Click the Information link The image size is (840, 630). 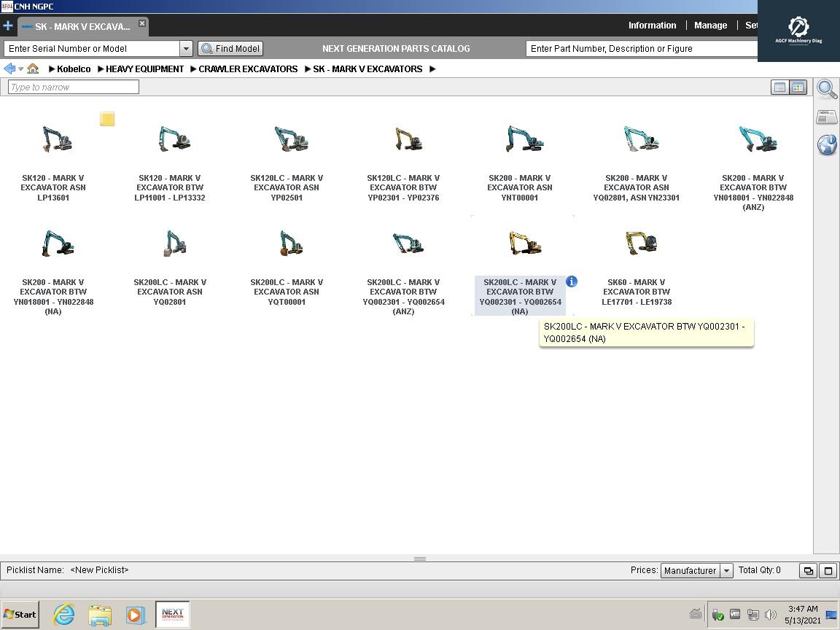coord(652,25)
